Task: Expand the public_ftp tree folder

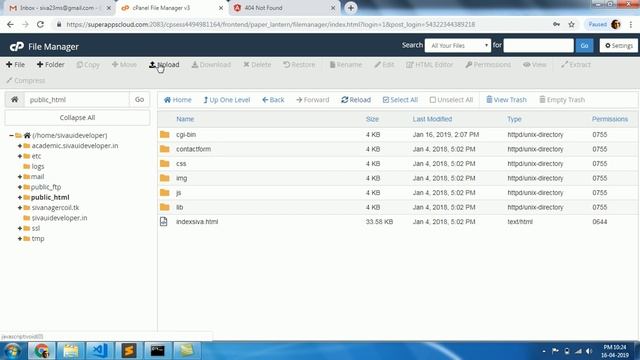Action: pos(20,187)
